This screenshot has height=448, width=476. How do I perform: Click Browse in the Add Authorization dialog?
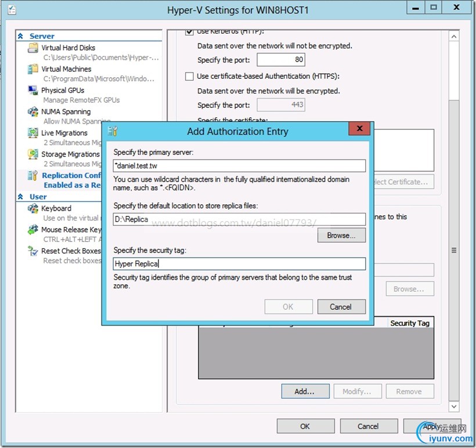click(x=341, y=235)
